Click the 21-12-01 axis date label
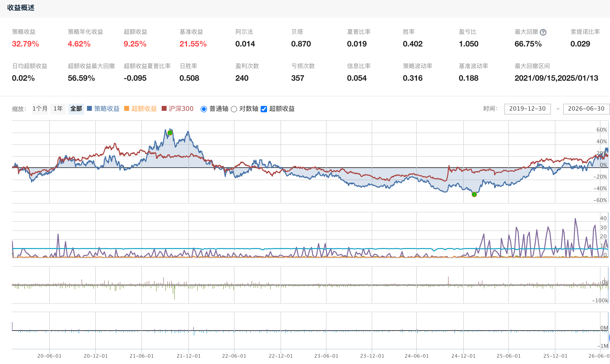Image resolution: width=610 pixels, height=364 pixels. pyautogui.click(x=189, y=356)
